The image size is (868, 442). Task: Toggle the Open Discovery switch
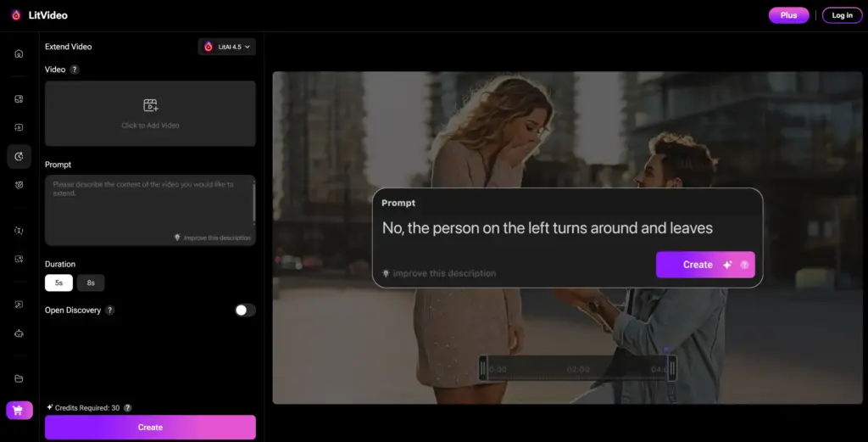(x=245, y=311)
